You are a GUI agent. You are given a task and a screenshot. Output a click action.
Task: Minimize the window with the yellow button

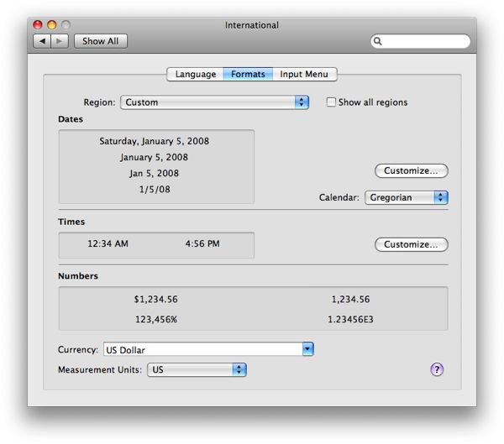click(51, 25)
